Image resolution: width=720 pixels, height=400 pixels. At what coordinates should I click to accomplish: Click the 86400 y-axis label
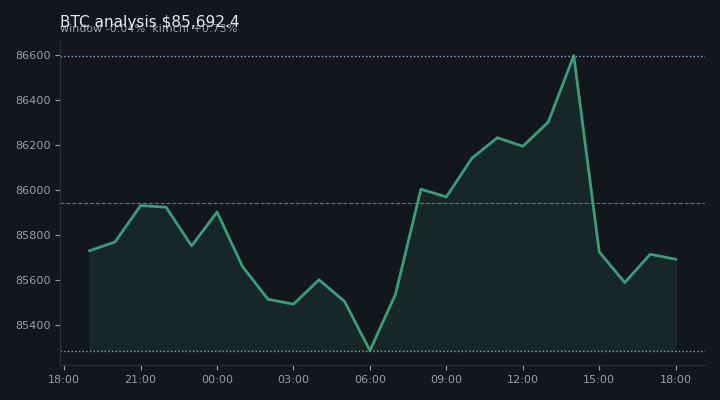(x=33, y=101)
